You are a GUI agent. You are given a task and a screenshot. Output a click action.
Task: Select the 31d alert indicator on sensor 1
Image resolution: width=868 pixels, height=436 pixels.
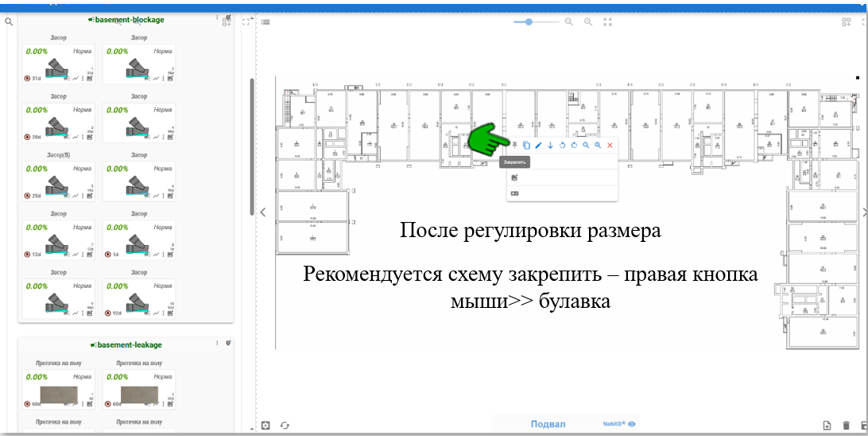coord(33,79)
